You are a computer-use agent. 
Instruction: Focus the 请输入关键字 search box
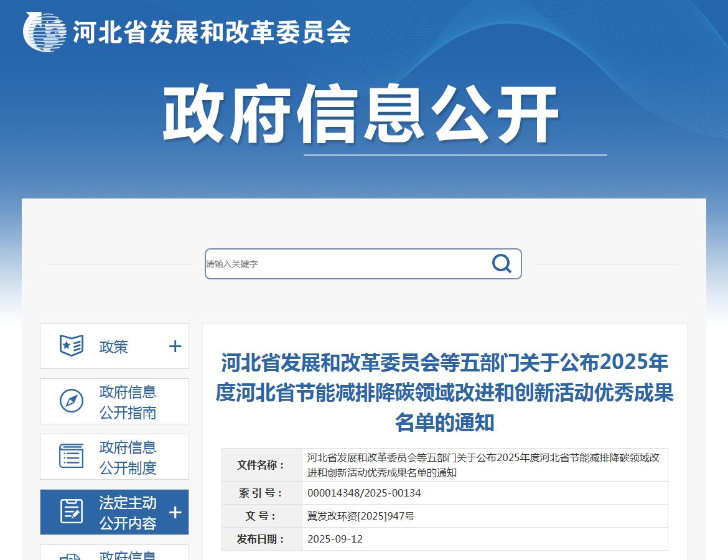click(345, 264)
